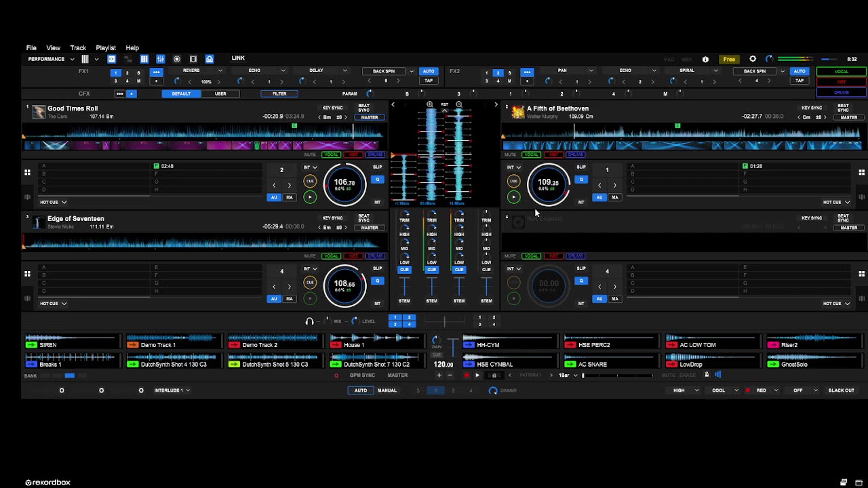Click the BLACK OUT lighting button
Screen dimensions: 868x488
click(841, 390)
